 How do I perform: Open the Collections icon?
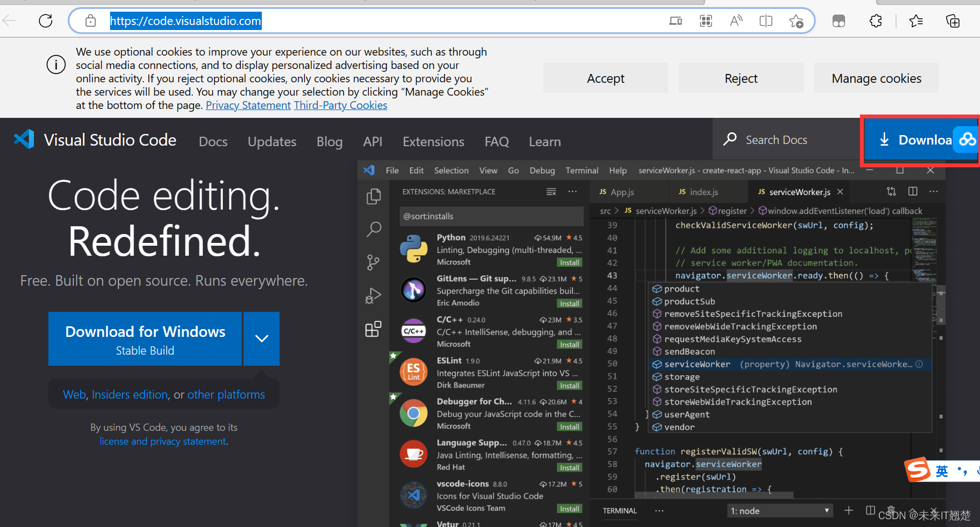click(x=953, y=21)
